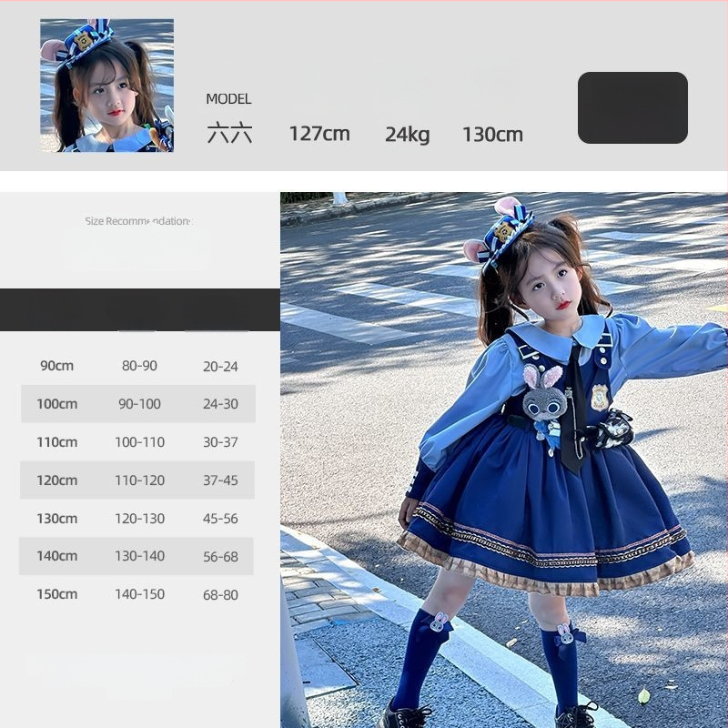Click the 130cm size in model info

tap(492, 136)
